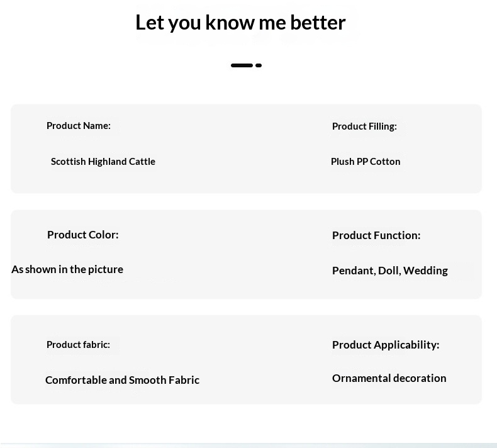Screen dimensions: 497x448
Task: Select the 'Product Color:' label
Action: pyautogui.click(x=83, y=235)
